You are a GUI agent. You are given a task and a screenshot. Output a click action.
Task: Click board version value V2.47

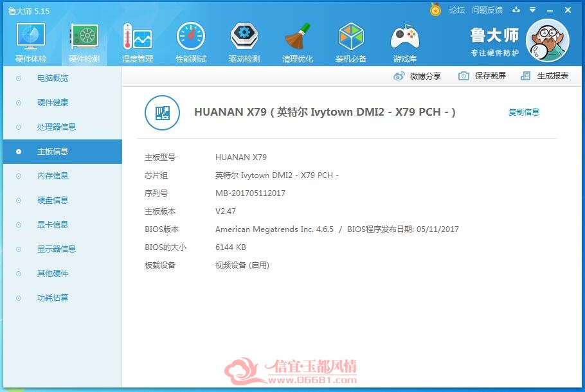pyautogui.click(x=226, y=211)
